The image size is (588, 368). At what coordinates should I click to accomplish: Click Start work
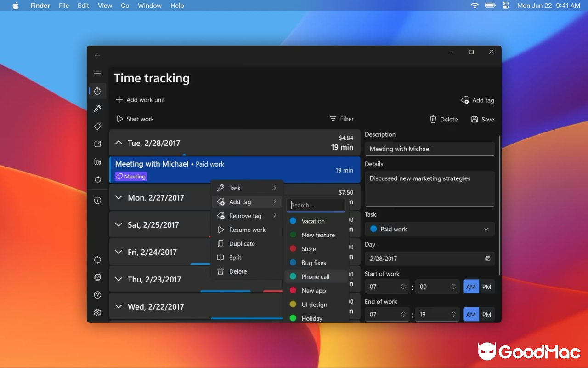135,119
